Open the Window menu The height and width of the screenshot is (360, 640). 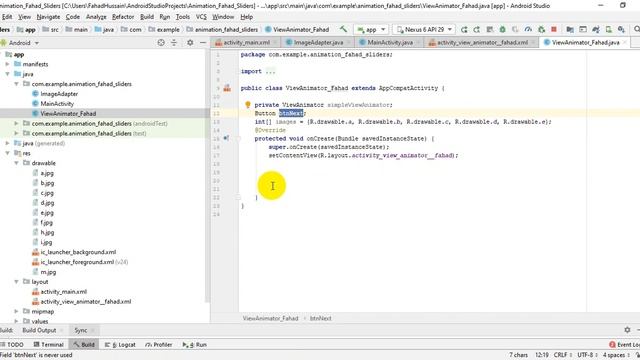point(223,17)
